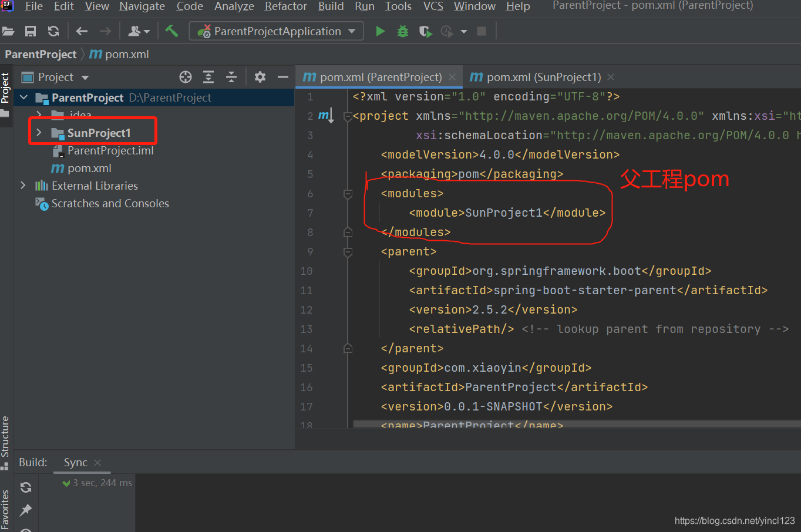
Task: Open the user account dropdown icon
Action: tap(139, 31)
